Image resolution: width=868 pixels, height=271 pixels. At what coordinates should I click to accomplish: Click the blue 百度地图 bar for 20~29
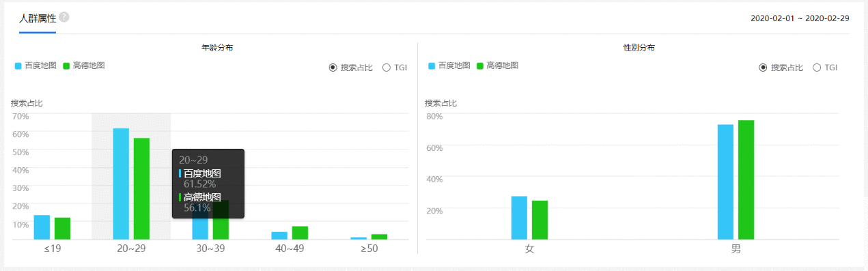(121, 184)
